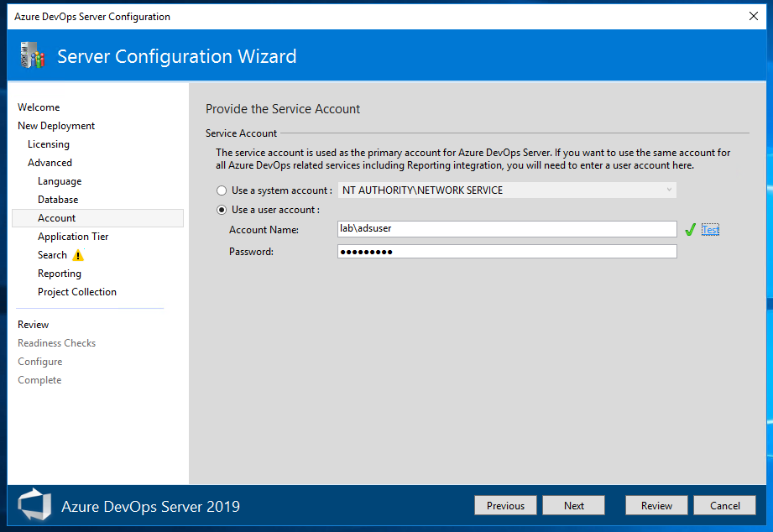The width and height of the screenshot is (773, 532).
Task: Click the Readiness Checks step
Action: 57,343
